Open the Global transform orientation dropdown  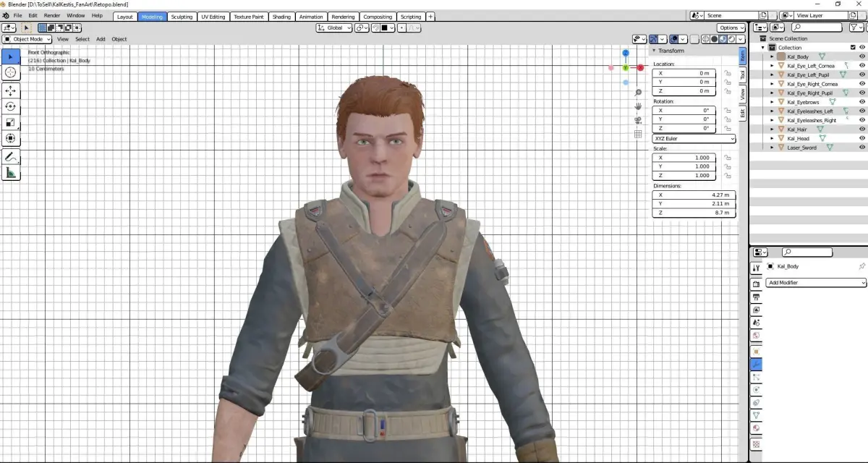(334, 27)
